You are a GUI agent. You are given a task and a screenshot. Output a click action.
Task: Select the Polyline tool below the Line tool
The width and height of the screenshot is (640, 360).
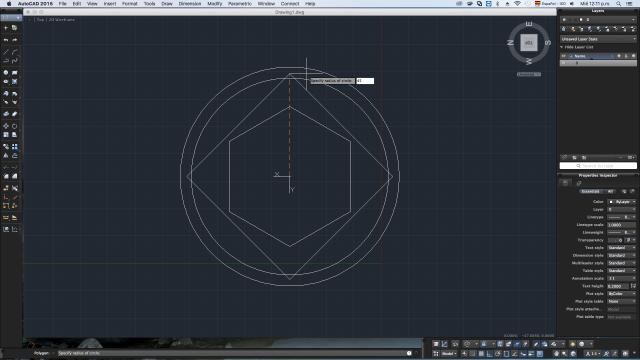click(x=6, y=61)
